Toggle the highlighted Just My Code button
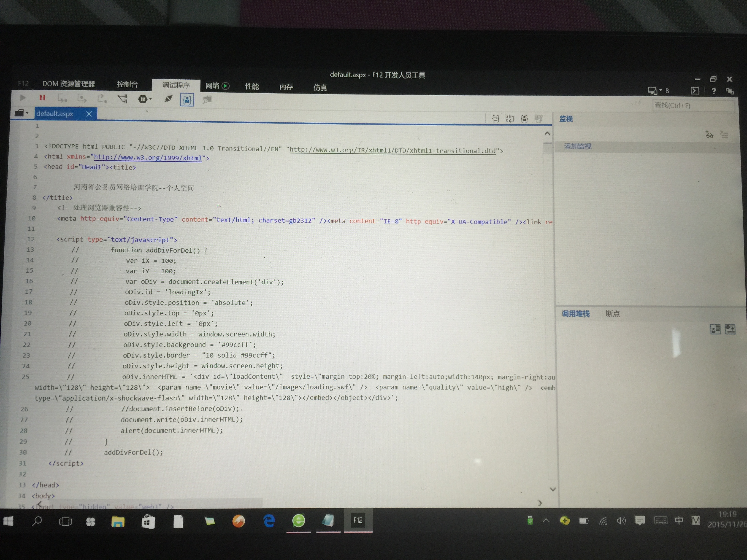The image size is (747, 560). (187, 100)
